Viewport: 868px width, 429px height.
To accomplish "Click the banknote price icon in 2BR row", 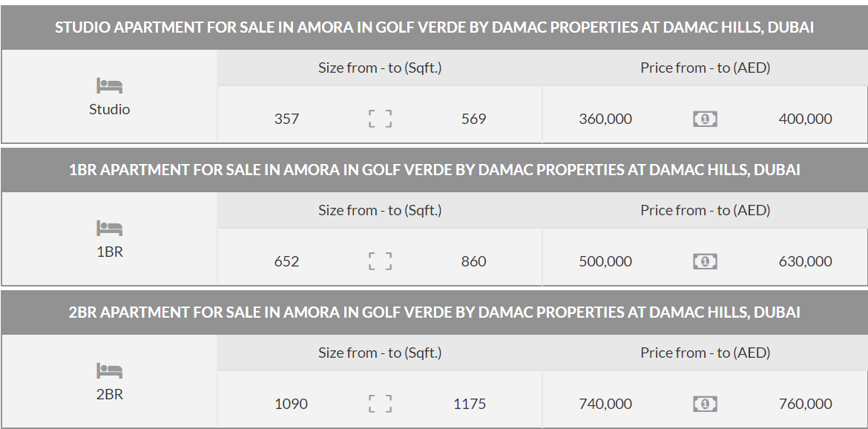I will (705, 404).
